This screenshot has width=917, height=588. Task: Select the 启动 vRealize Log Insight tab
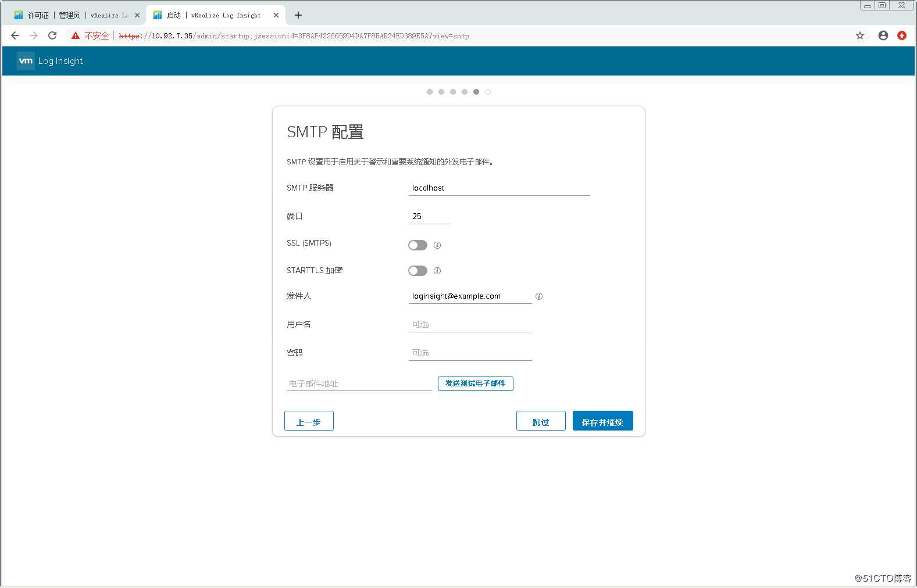215,15
